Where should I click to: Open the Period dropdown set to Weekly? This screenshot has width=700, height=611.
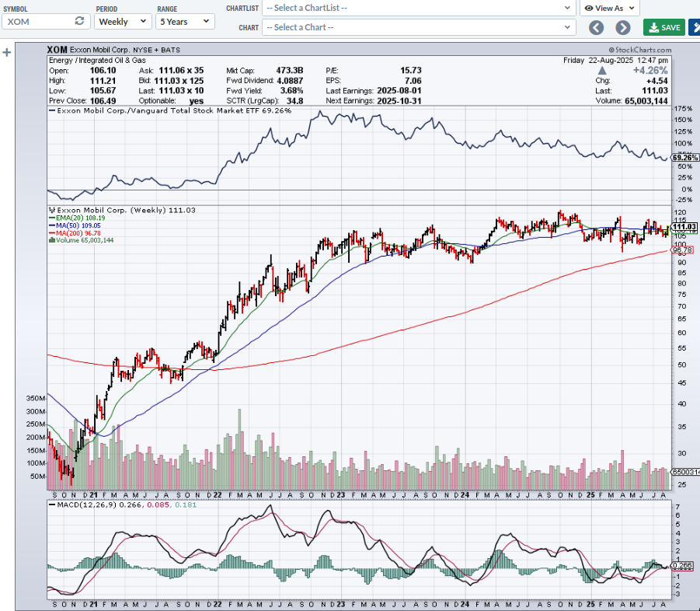[x=124, y=22]
